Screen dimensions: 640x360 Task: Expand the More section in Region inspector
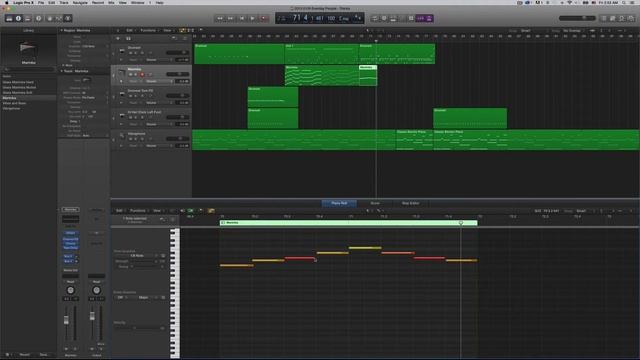click(63, 65)
